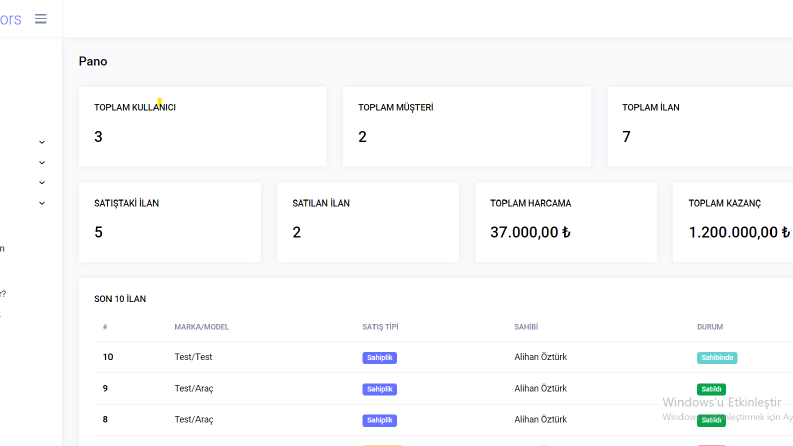Click Alihan Öztürk in row 10
Screen dimensions: 793x446
tap(541, 357)
